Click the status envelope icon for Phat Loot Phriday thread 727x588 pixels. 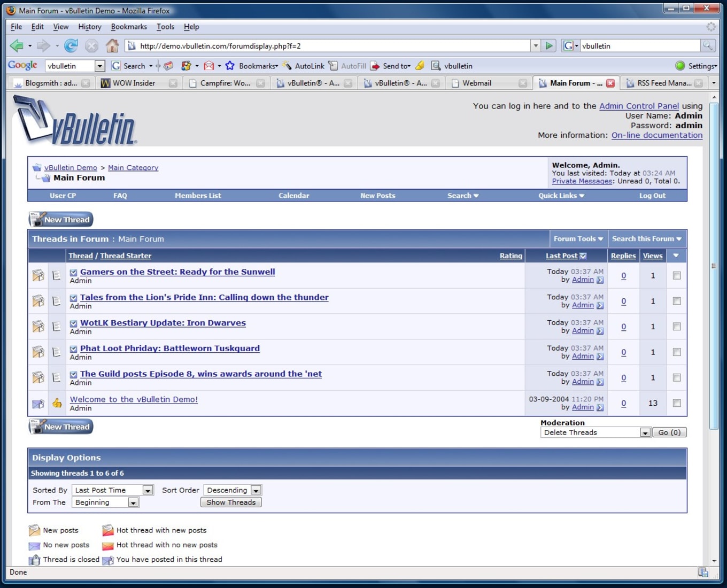pos(38,352)
